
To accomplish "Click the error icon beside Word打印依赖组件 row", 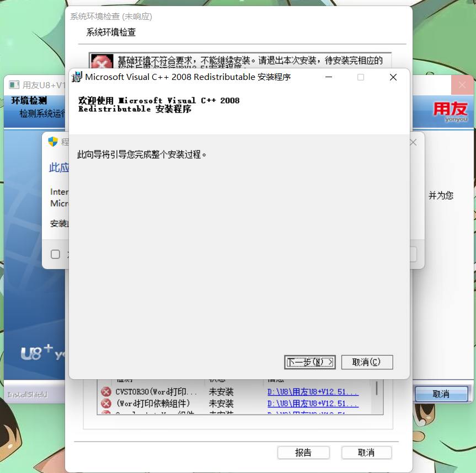I will 106,404.
